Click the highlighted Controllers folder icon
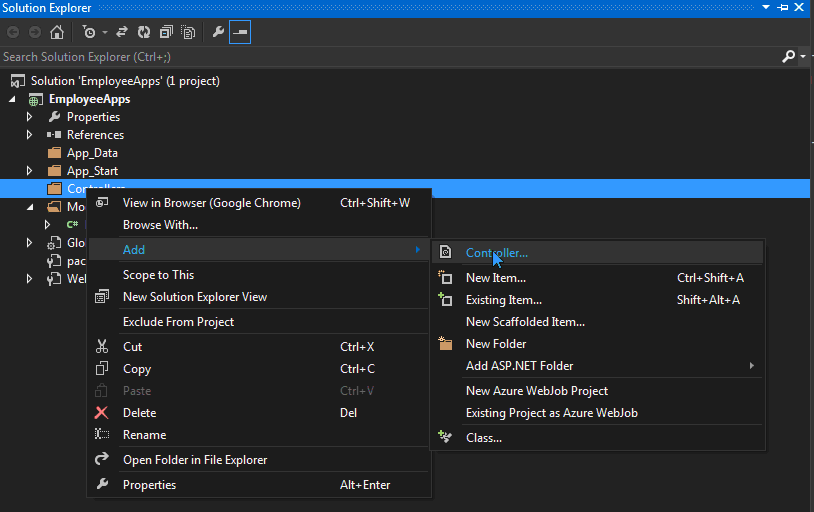Image resolution: width=814 pixels, height=512 pixels. coord(55,188)
